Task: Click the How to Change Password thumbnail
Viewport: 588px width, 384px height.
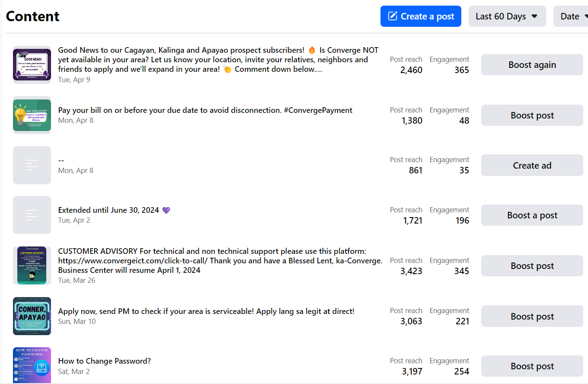Action: 32,365
